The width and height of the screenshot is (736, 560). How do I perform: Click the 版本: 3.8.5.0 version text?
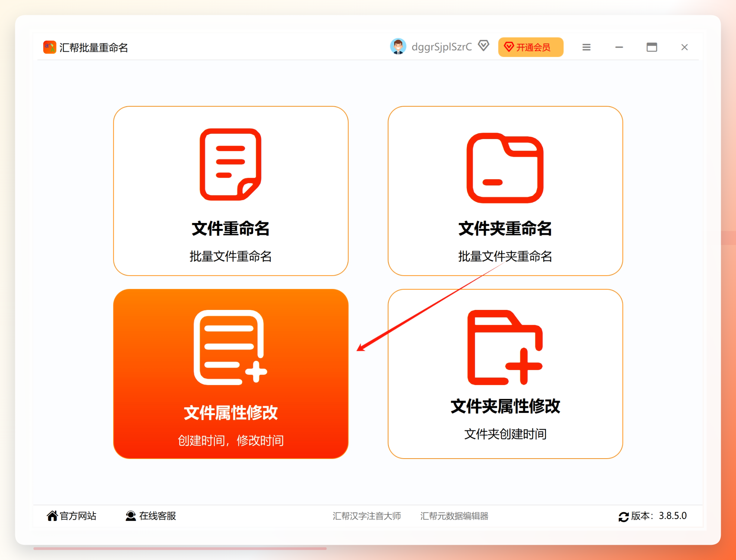click(659, 516)
